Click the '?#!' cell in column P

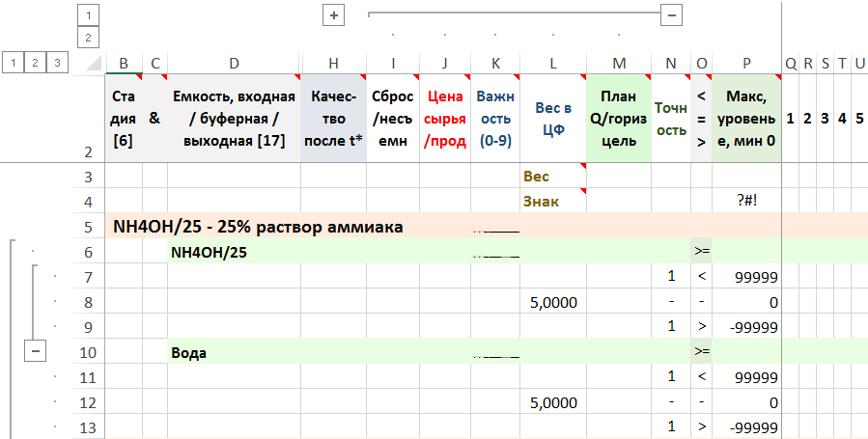[x=745, y=202]
